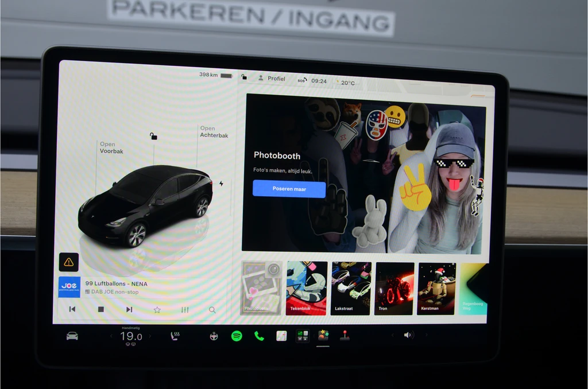
Task: Tap the 398 km battery range indicator
Action: tap(216, 75)
